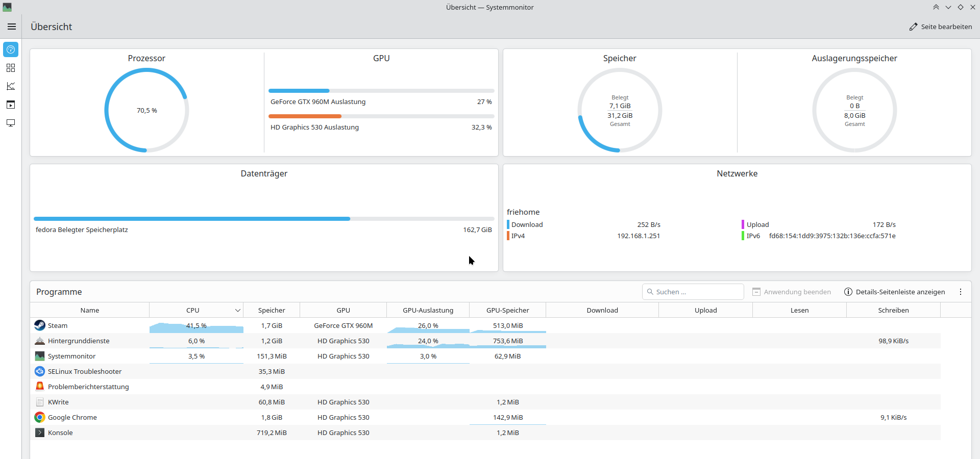Toggle Details-Seitenleiste anzeigen
The height and width of the screenshot is (459, 980).
894,292
